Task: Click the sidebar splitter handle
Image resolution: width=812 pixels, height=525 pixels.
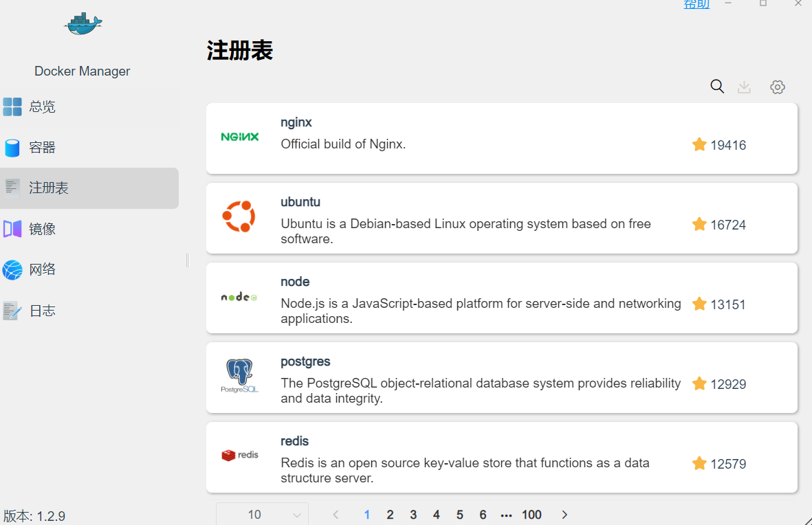Action: click(x=188, y=260)
